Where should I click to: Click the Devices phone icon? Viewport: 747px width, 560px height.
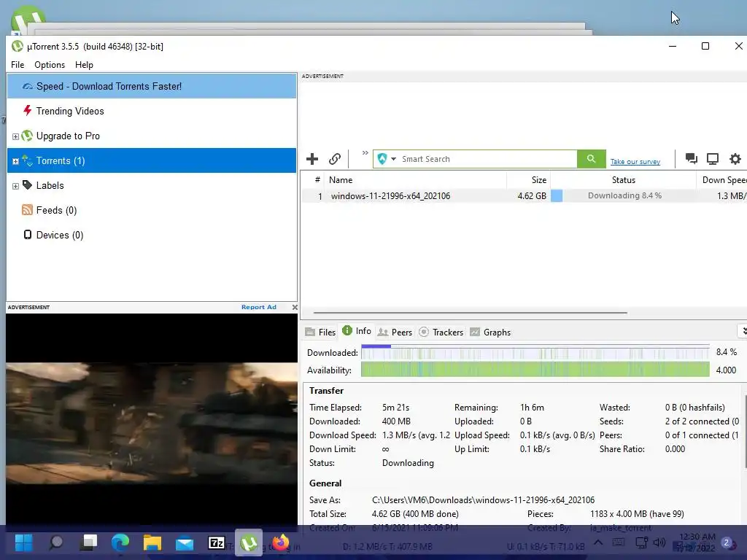28,234
